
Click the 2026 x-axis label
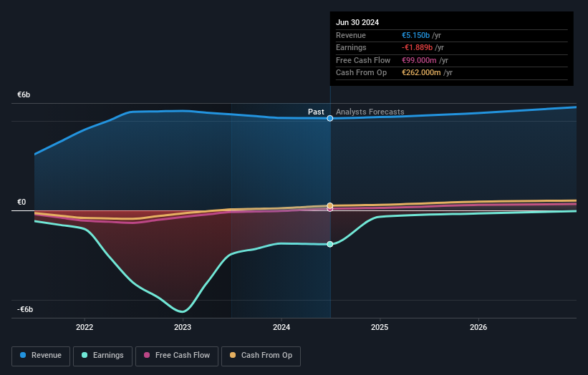(478, 327)
